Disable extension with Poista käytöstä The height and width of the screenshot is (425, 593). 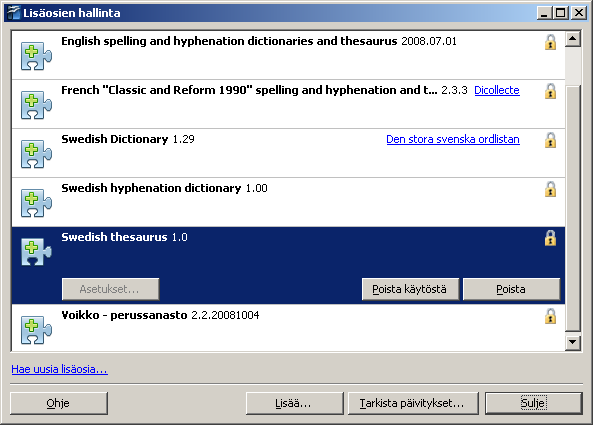[410, 289]
